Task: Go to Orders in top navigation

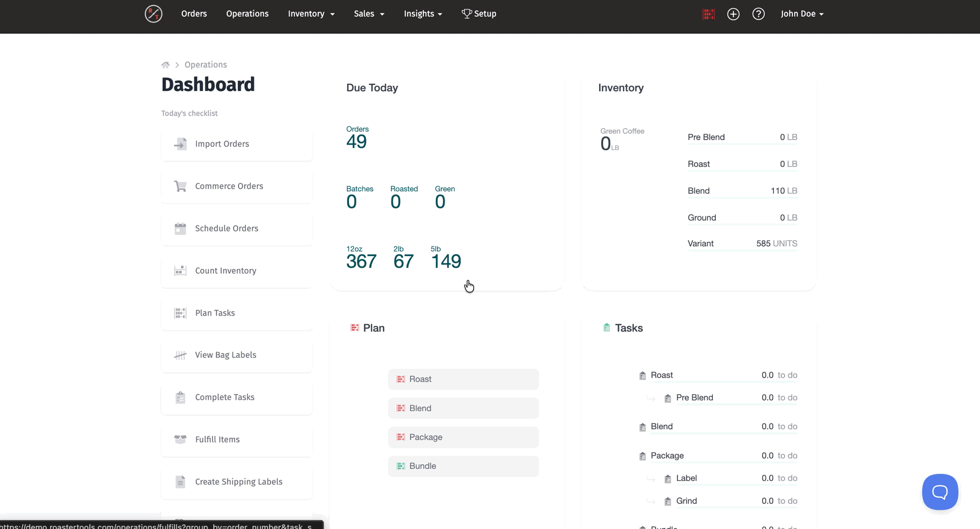Action: pos(194,14)
